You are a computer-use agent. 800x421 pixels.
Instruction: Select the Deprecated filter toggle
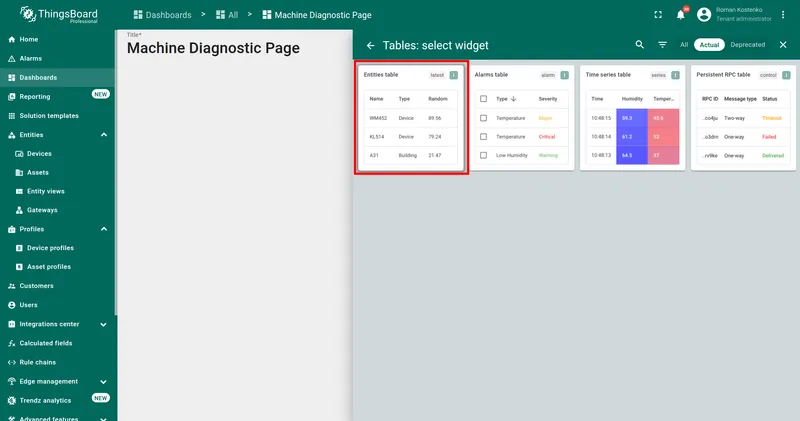click(x=747, y=45)
